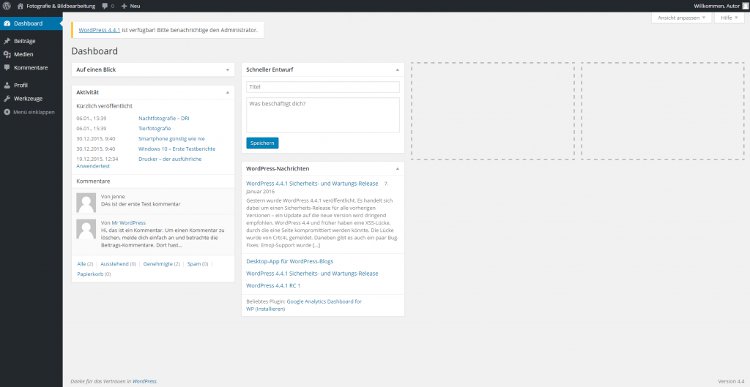The height and width of the screenshot is (387, 750).
Task: Click user avatar next to Willkommen, Autor
Action: [x=745, y=6]
